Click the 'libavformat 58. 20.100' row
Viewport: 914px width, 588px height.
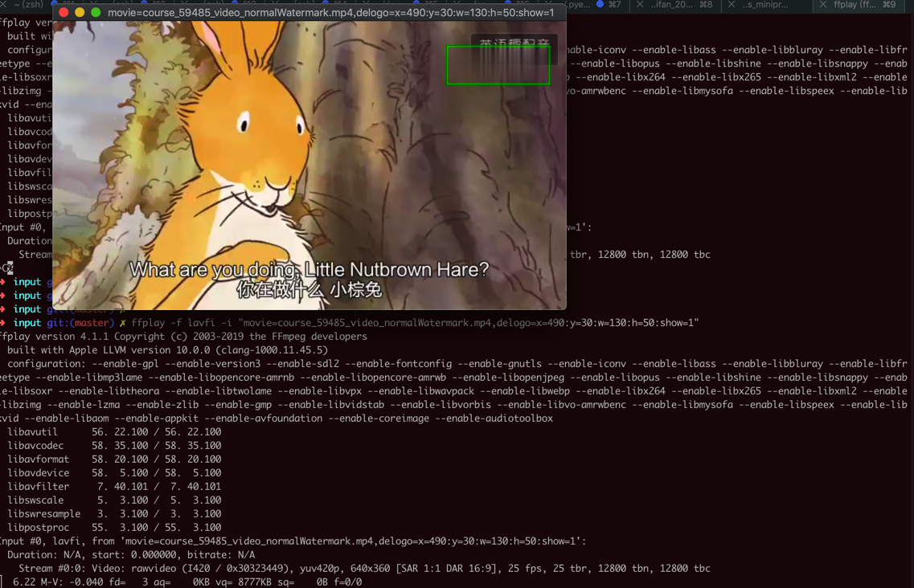[114, 459]
